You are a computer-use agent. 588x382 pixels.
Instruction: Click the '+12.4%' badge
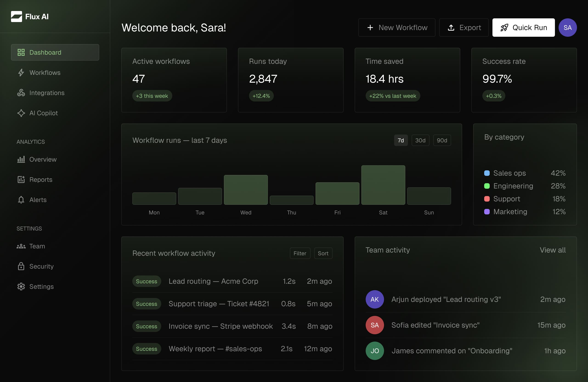click(x=261, y=96)
